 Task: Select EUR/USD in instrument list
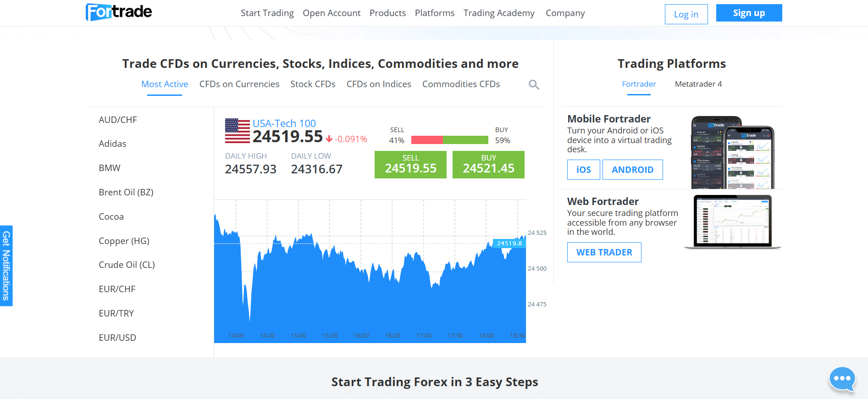[x=117, y=338]
